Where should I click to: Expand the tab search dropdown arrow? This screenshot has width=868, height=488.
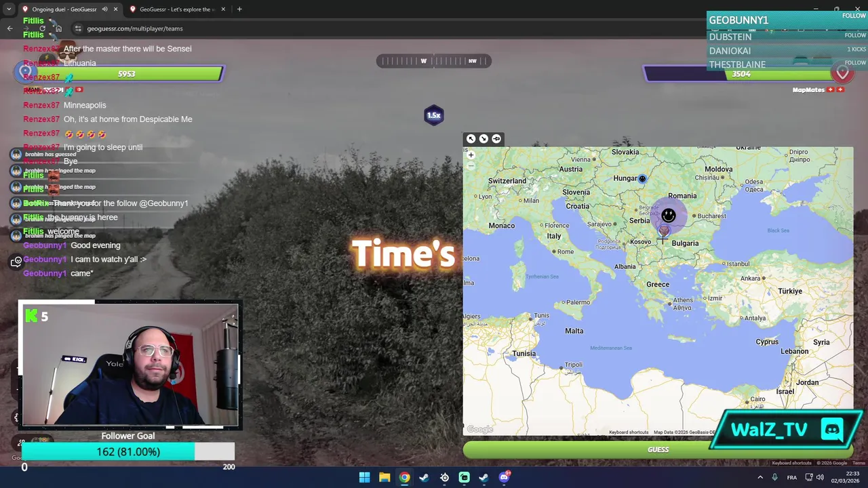click(x=8, y=9)
